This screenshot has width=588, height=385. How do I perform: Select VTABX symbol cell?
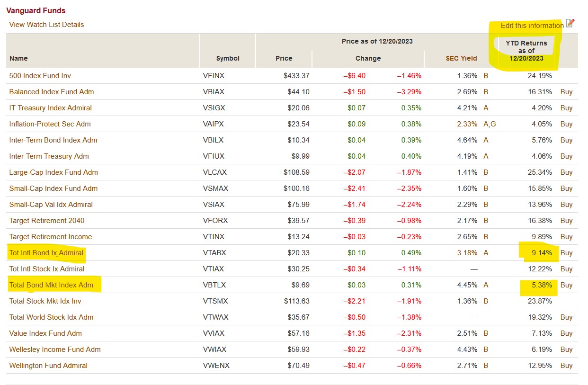[x=214, y=253]
